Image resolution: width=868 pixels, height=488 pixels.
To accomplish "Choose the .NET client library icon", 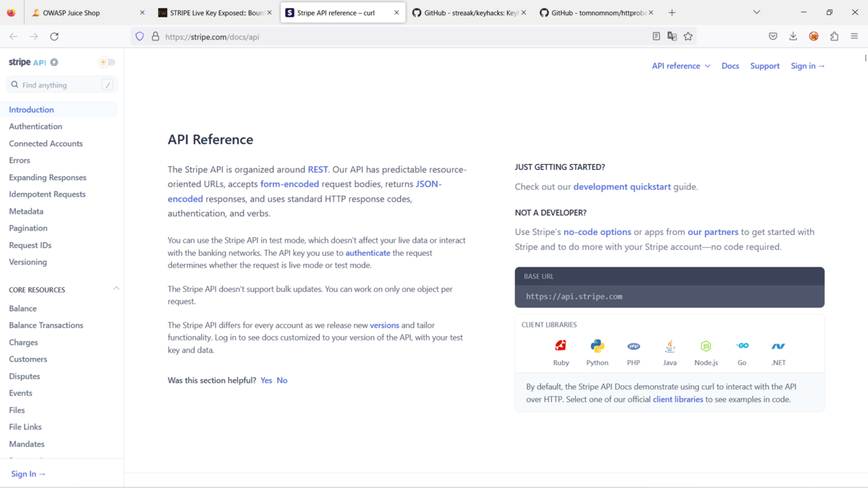I will [x=778, y=346].
